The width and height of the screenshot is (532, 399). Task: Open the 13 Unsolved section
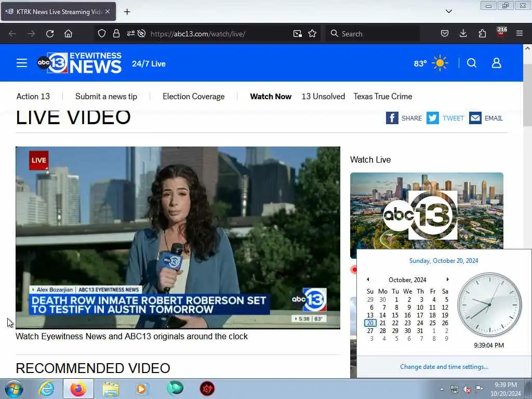(323, 96)
